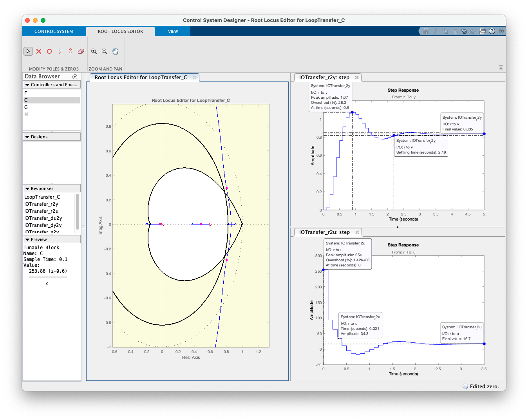Click the settling time marker on r2y step plot
This screenshot has width=528, height=420.
(394, 136)
